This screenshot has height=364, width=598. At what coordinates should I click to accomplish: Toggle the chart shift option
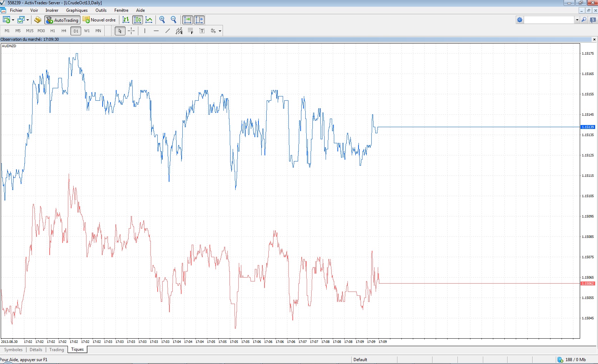point(199,20)
